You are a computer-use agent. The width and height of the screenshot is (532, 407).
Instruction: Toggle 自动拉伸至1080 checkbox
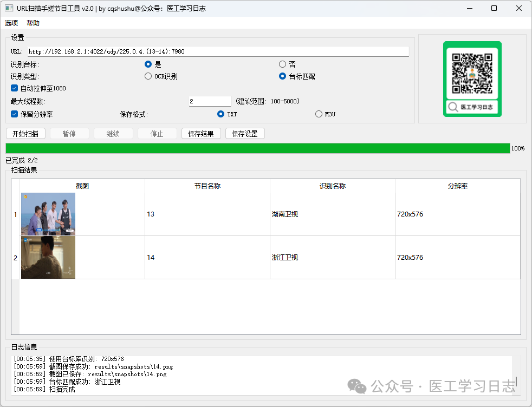pyautogui.click(x=15, y=88)
